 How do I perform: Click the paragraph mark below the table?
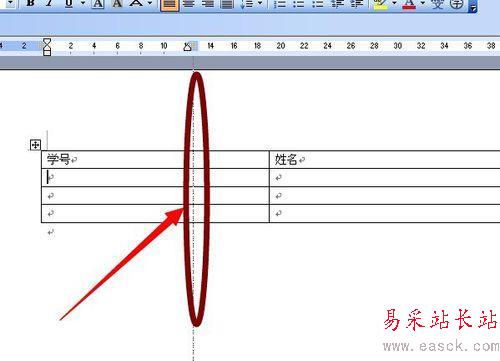click(x=50, y=232)
